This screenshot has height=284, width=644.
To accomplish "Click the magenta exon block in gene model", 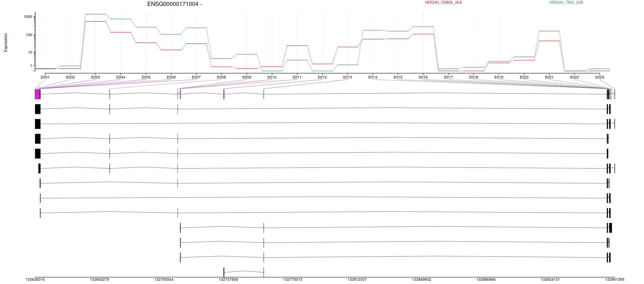I will click(38, 94).
